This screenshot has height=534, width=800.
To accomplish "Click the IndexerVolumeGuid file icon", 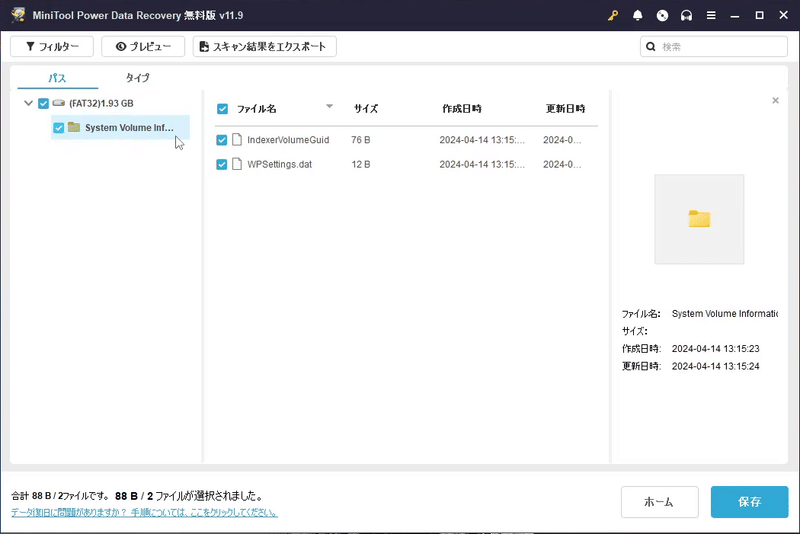I will pyautogui.click(x=237, y=140).
